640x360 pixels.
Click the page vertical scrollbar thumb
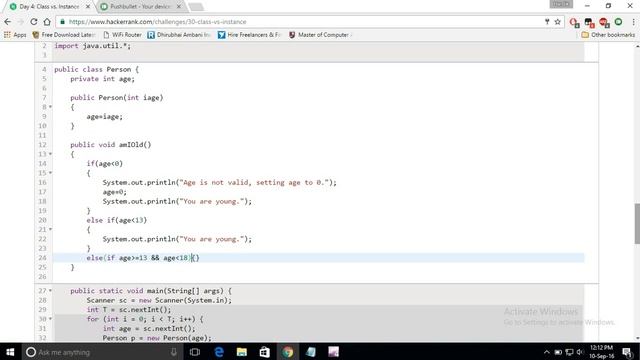[637, 224]
